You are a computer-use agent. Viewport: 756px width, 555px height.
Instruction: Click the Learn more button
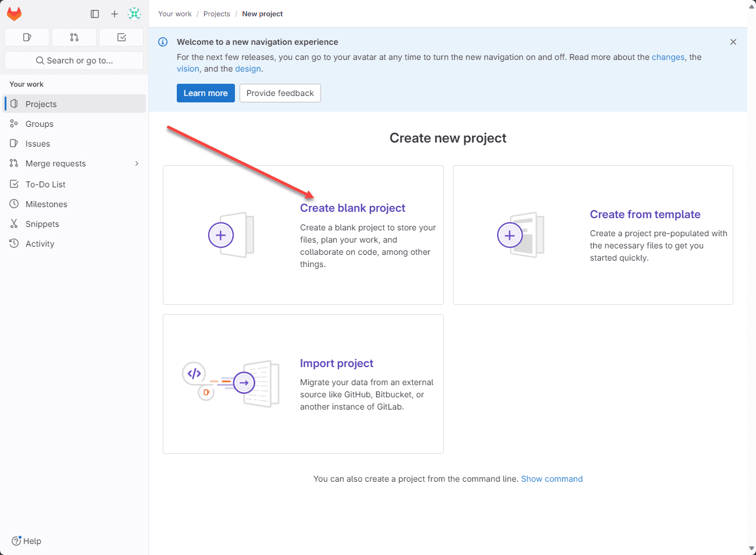(x=206, y=93)
